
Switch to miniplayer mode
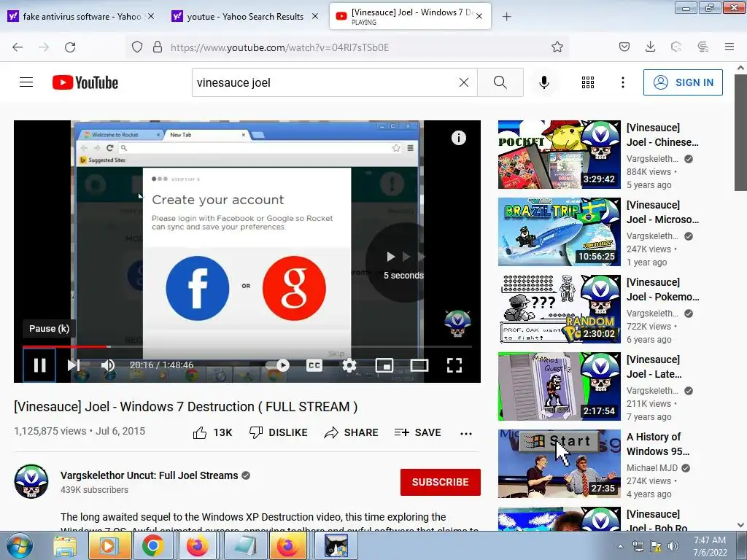point(384,365)
